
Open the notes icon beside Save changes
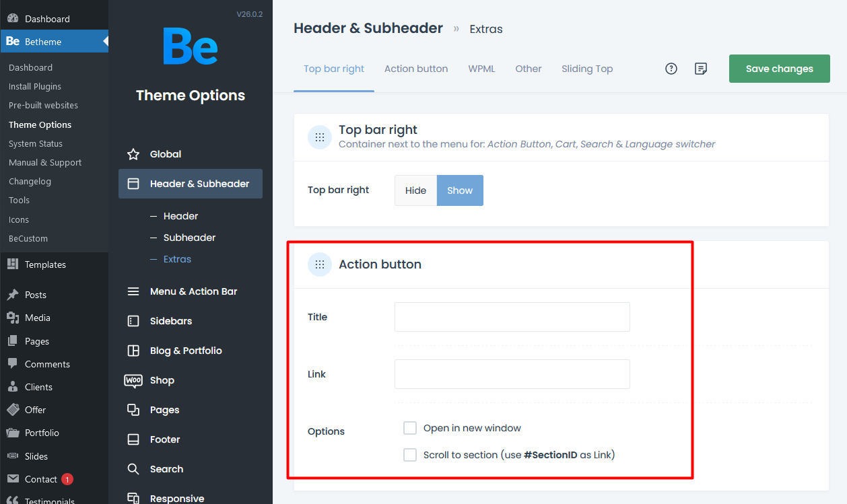701,69
